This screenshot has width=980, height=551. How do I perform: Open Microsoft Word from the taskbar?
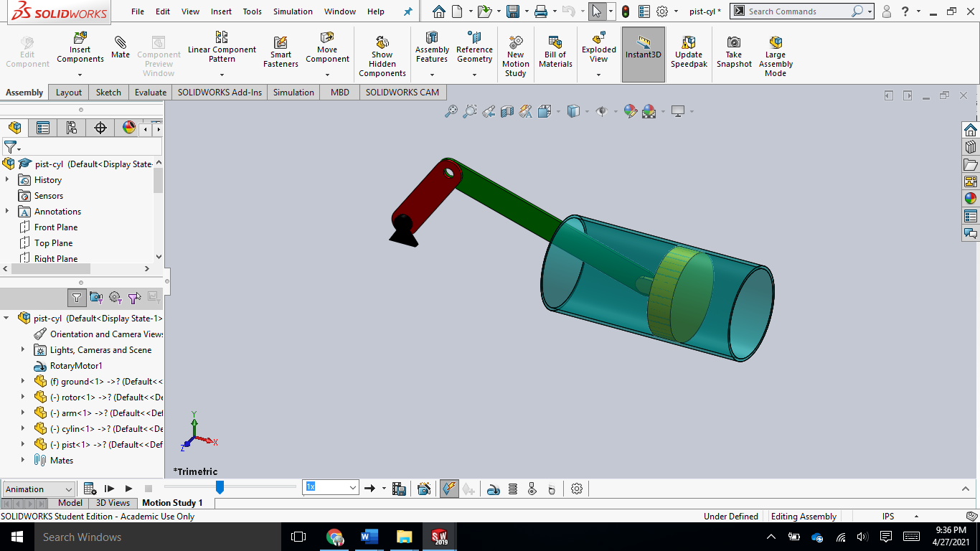coord(369,537)
